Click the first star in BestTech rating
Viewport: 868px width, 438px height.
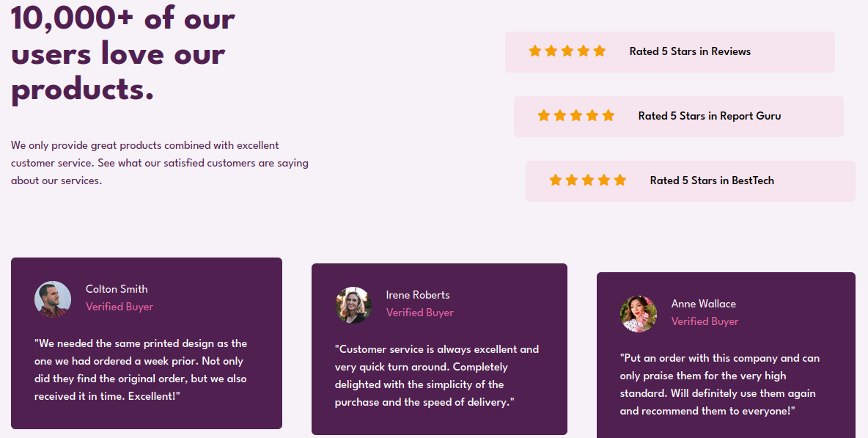pos(556,180)
